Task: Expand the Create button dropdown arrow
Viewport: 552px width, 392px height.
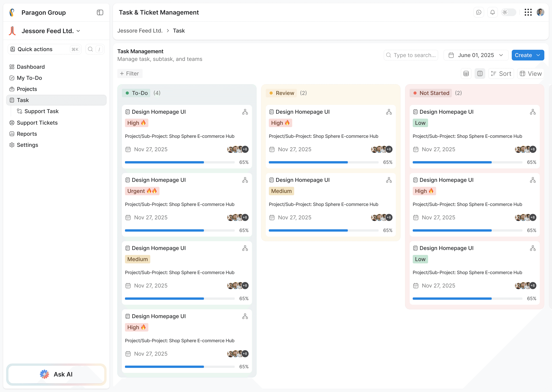Action: pyautogui.click(x=538, y=55)
